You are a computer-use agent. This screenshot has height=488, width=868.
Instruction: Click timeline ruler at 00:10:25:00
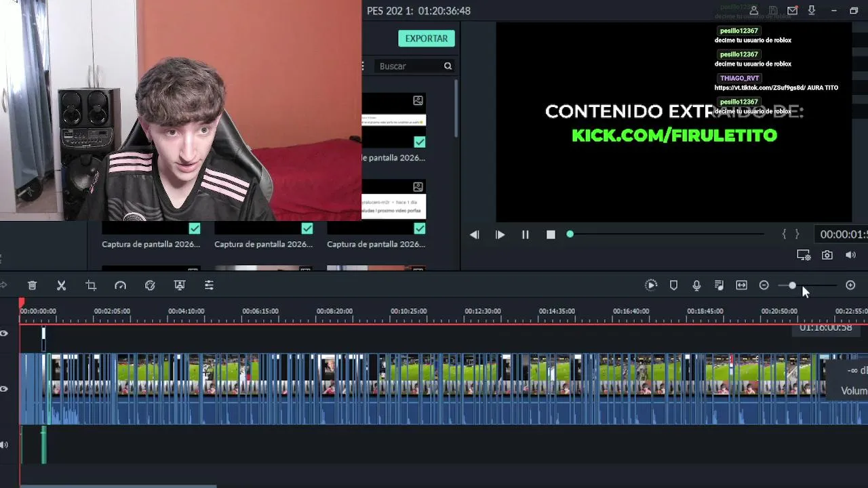coord(408,311)
